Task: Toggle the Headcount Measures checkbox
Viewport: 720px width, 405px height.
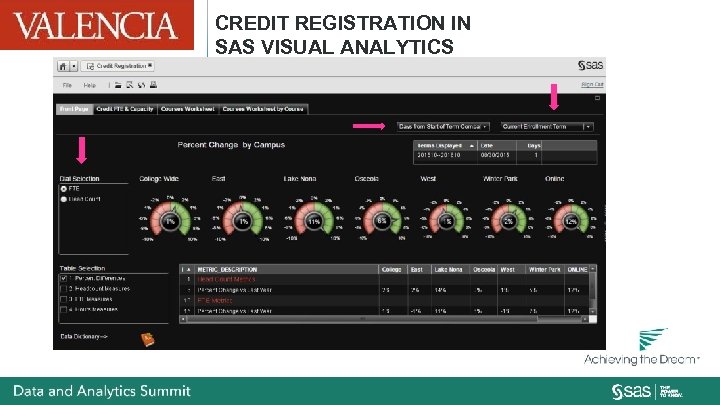Action: click(x=64, y=289)
